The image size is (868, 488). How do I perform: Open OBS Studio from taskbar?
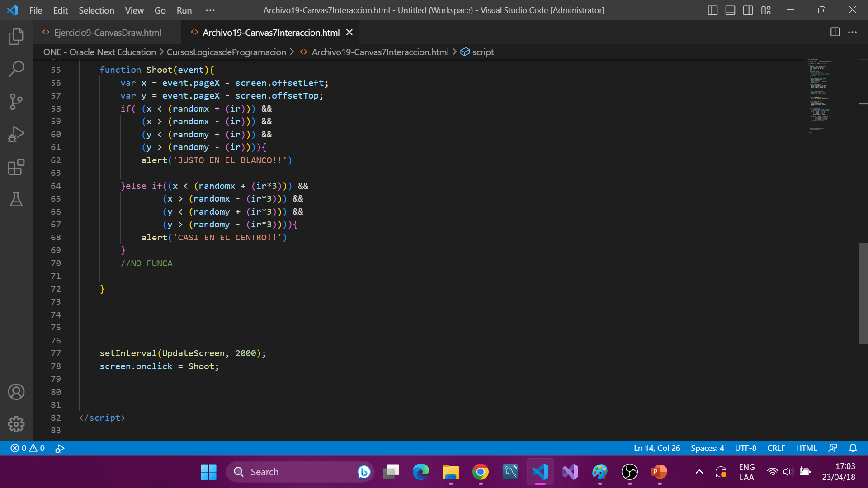[630, 472]
